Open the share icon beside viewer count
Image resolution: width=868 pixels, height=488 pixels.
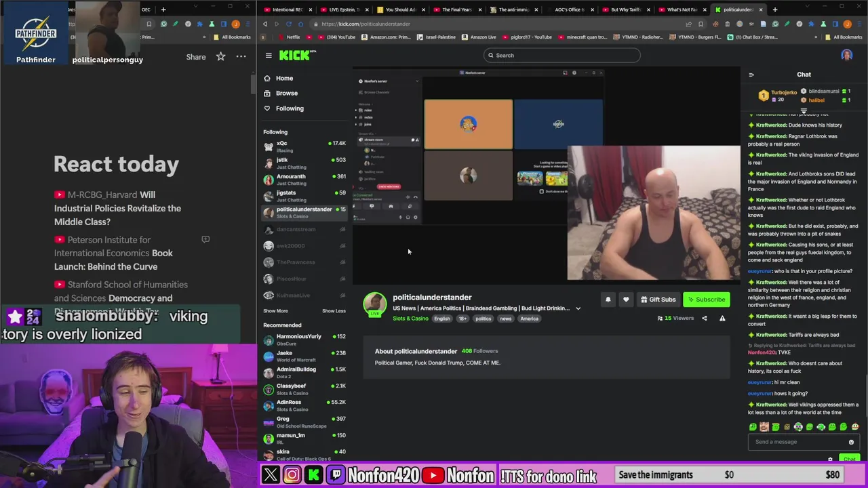click(x=704, y=319)
